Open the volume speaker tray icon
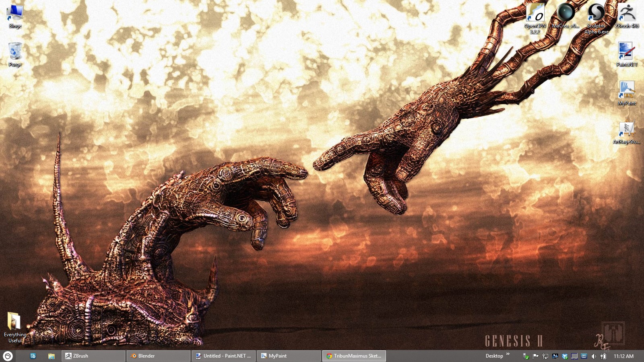This screenshot has width=644, height=362. 594,356
